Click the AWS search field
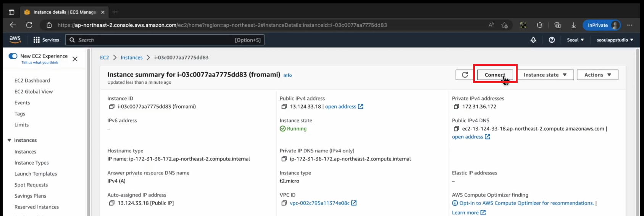Viewport: 644px width, 216px height. click(165, 40)
